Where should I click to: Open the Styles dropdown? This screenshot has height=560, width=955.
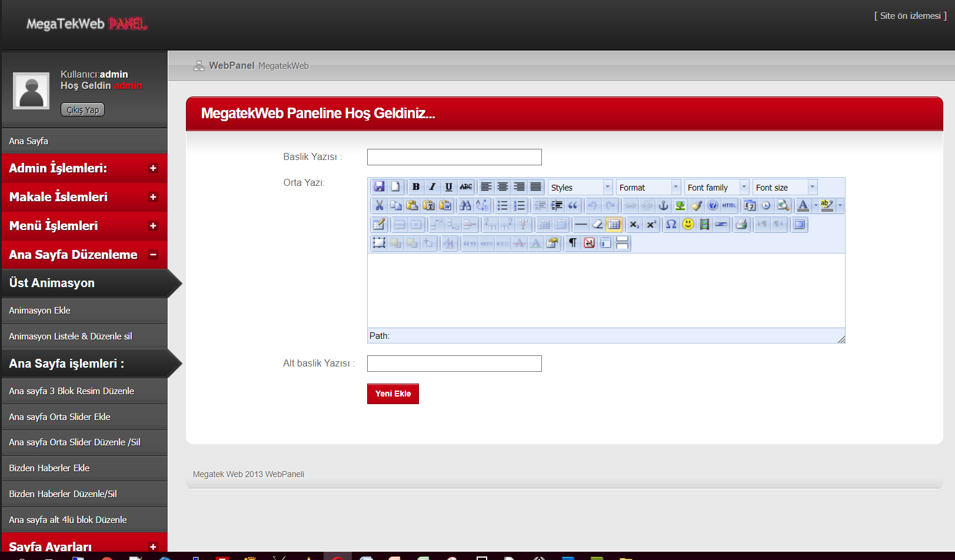pyautogui.click(x=580, y=188)
